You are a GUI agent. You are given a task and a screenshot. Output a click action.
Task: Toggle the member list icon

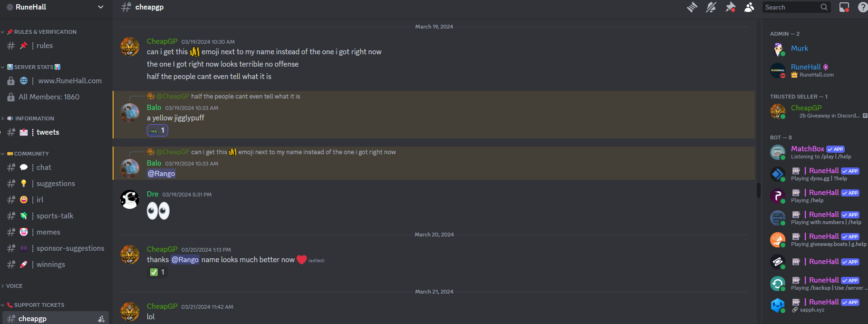tap(749, 7)
